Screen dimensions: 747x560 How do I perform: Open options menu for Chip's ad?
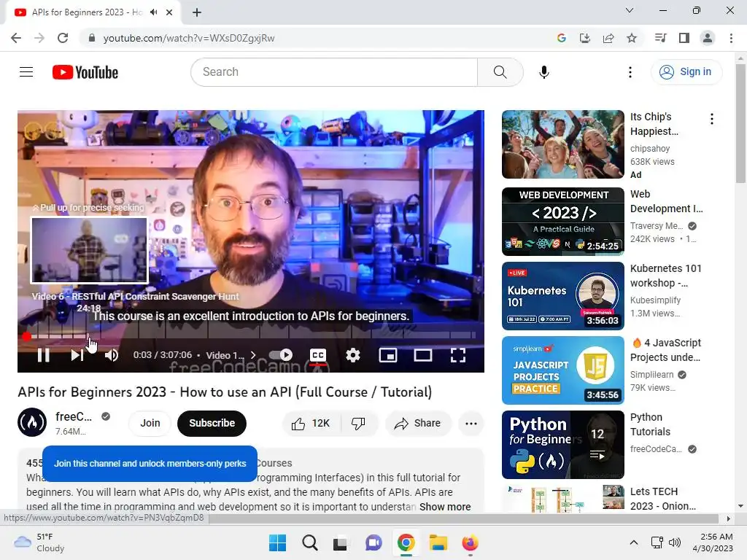click(x=712, y=119)
